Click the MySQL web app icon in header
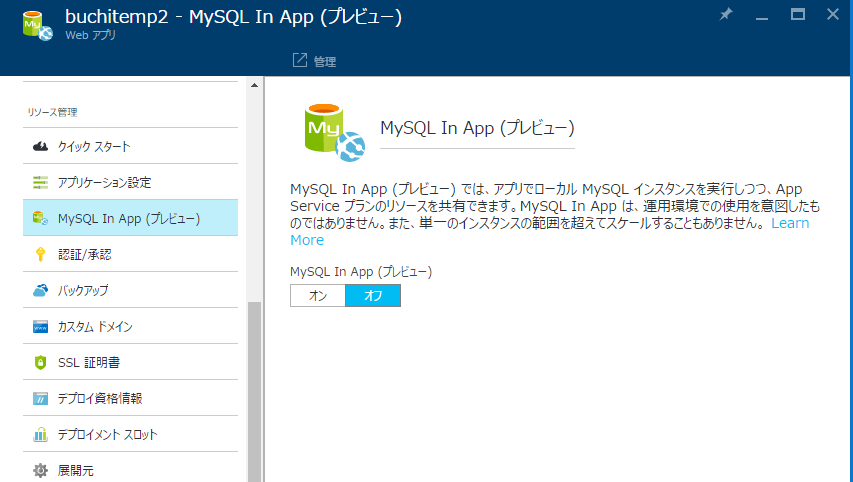The height and width of the screenshot is (482, 853). [38, 26]
